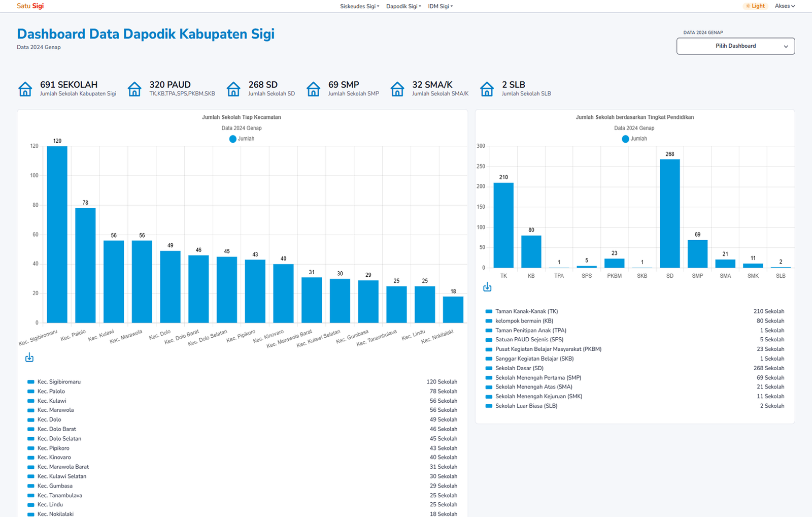Click the house icon beside 320 PAUD
812x517 pixels.
(134, 89)
